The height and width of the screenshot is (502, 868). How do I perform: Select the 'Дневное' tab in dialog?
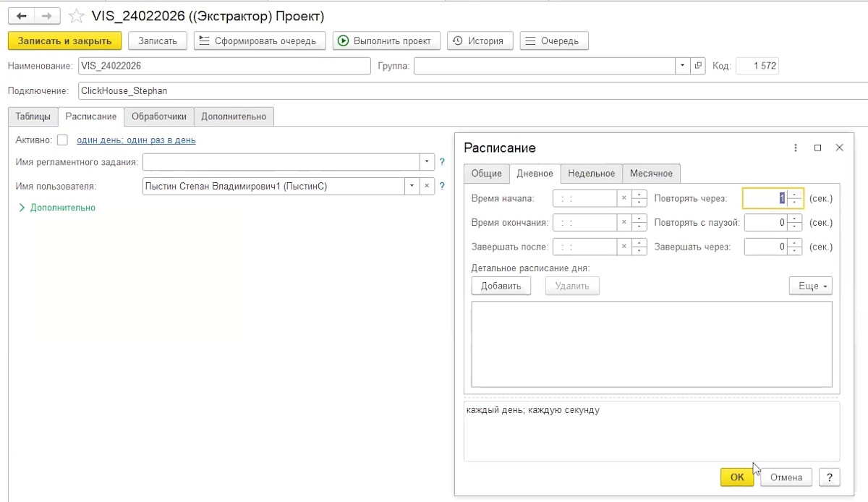(x=535, y=174)
